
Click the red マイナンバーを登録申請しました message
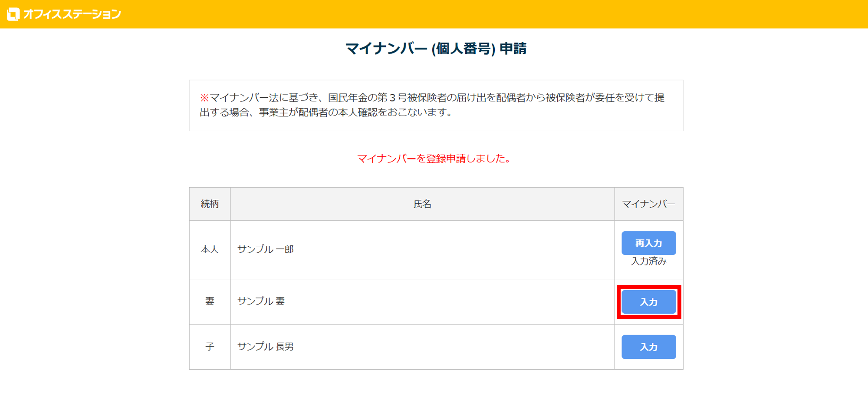(x=434, y=159)
